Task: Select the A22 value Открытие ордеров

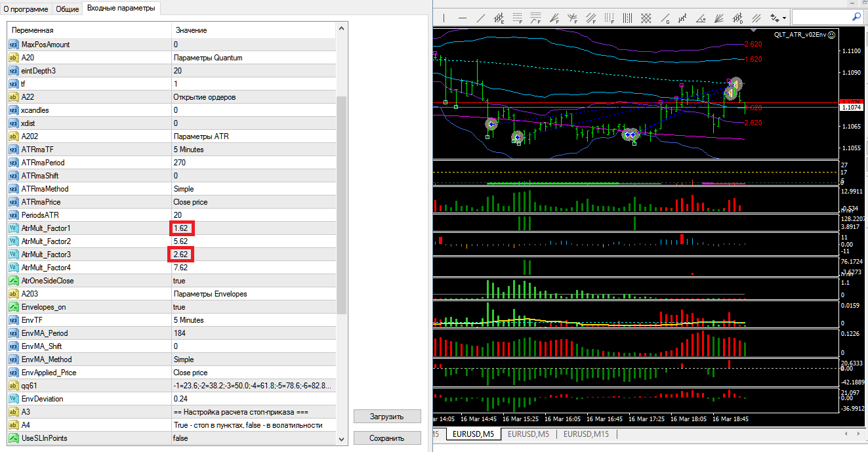Action: tap(205, 97)
